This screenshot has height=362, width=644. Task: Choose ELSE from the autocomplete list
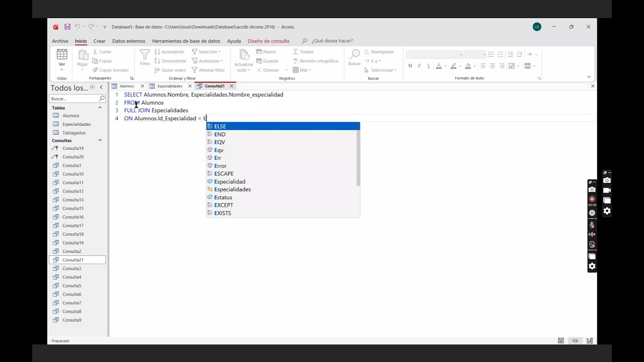(283, 126)
